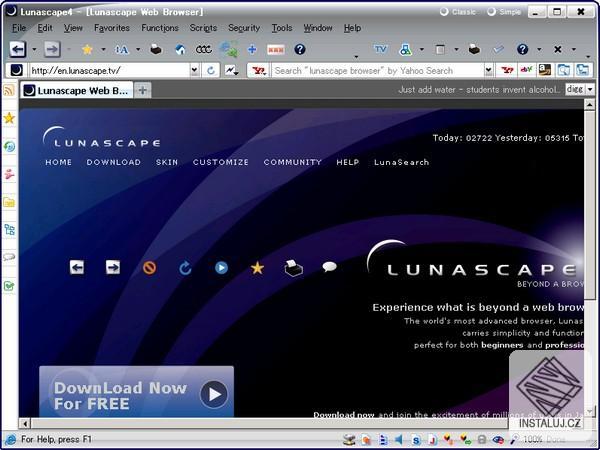
Task: Click the DOWNLOAD link in page navigation
Action: (x=113, y=162)
